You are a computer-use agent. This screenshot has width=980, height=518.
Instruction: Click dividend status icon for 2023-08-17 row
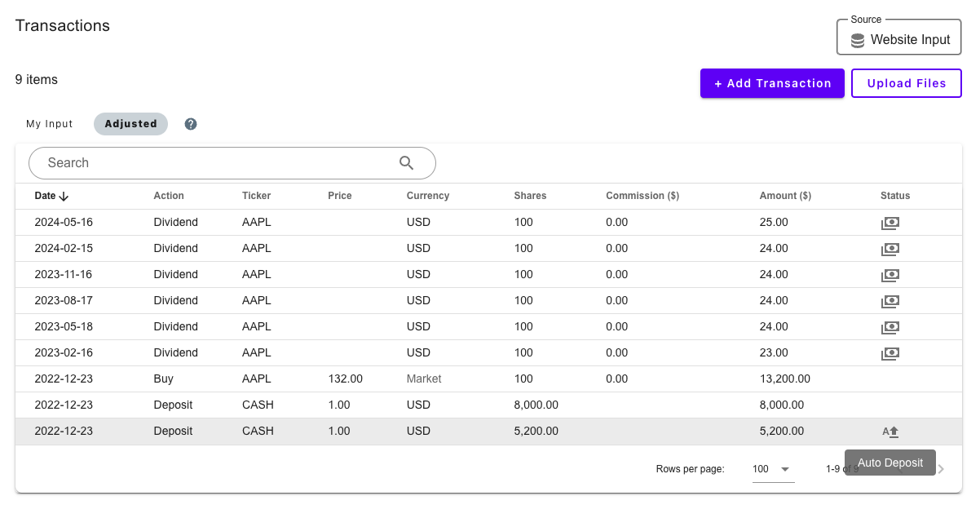[890, 301]
